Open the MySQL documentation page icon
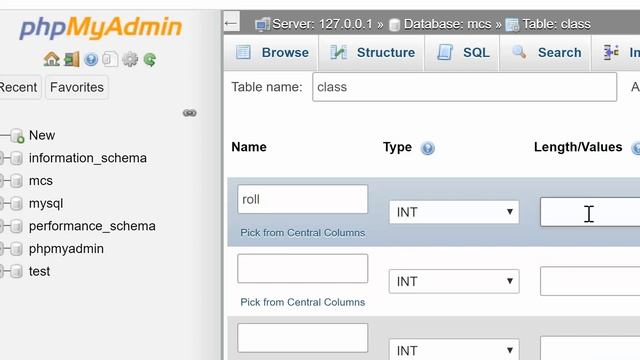The width and height of the screenshot is (640, 360). [x=110, y=60]
